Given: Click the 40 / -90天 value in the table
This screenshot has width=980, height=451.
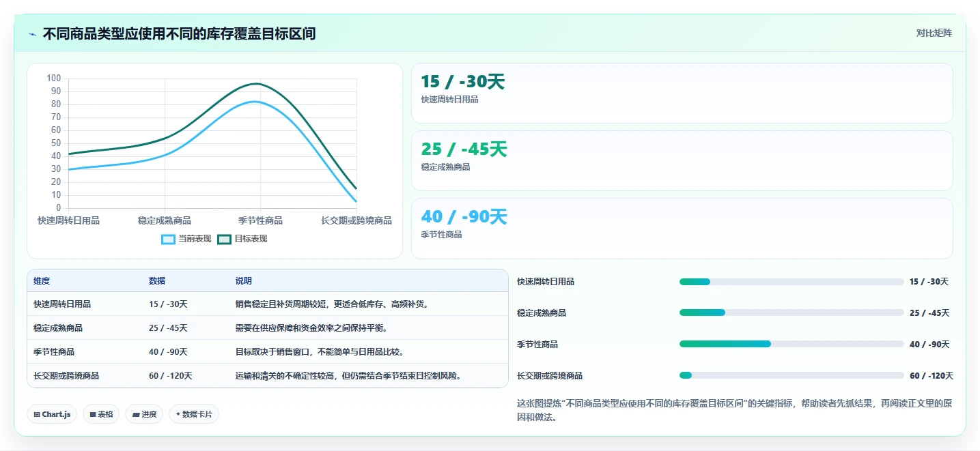Looking at the screenshot, I should click(168, 352).
